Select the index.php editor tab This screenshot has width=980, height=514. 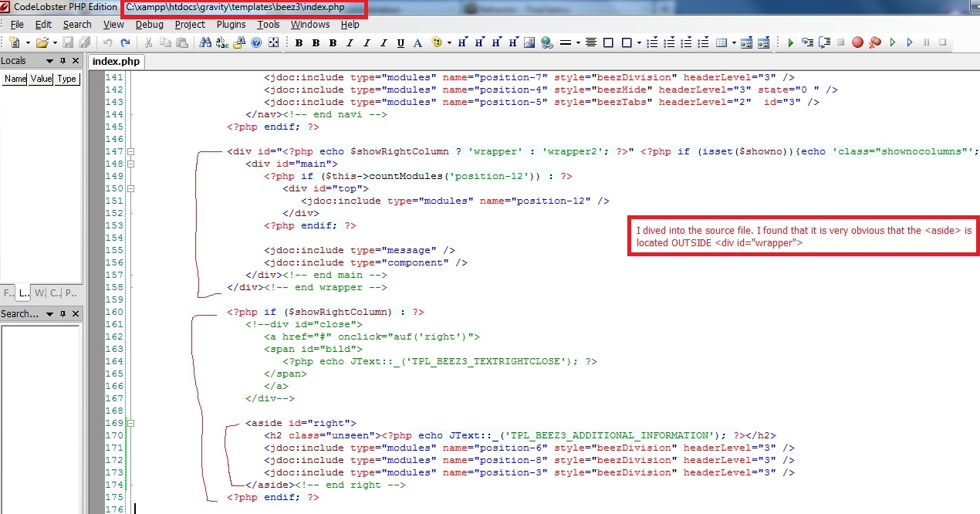tap(115, 62)
